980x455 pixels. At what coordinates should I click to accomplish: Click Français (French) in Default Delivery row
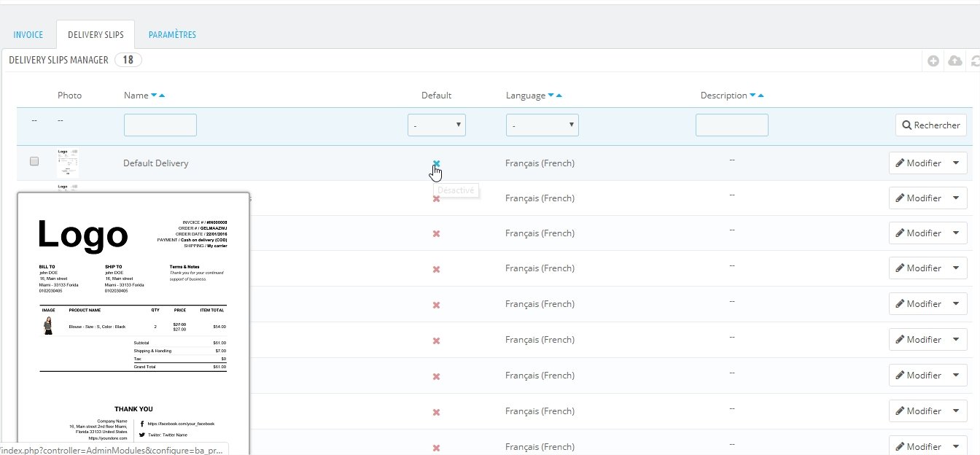[x=540, y=163]
